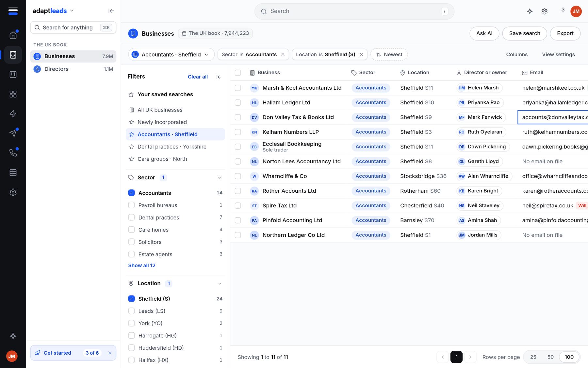Uncheck the Accountants sector filter

[131, 193]
